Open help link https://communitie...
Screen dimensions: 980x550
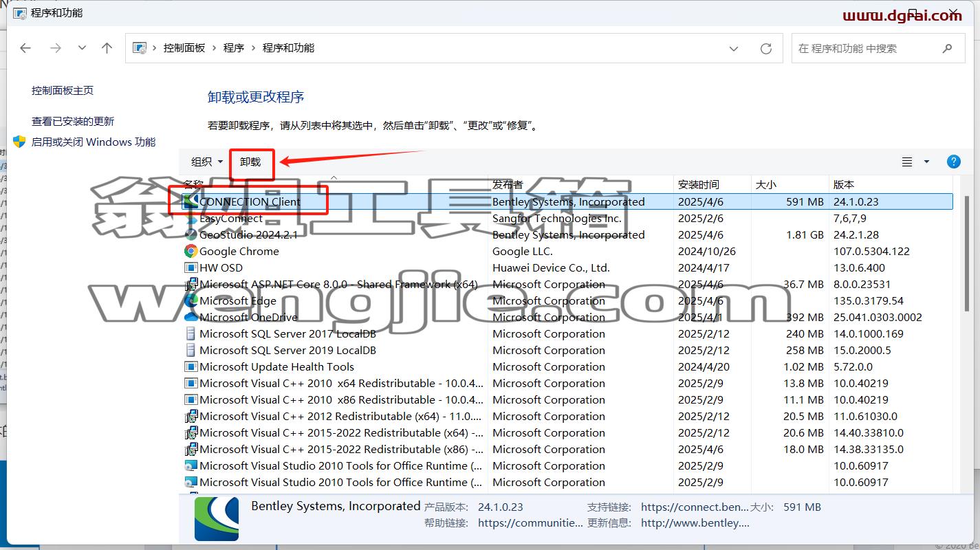(x=530, y=522)
